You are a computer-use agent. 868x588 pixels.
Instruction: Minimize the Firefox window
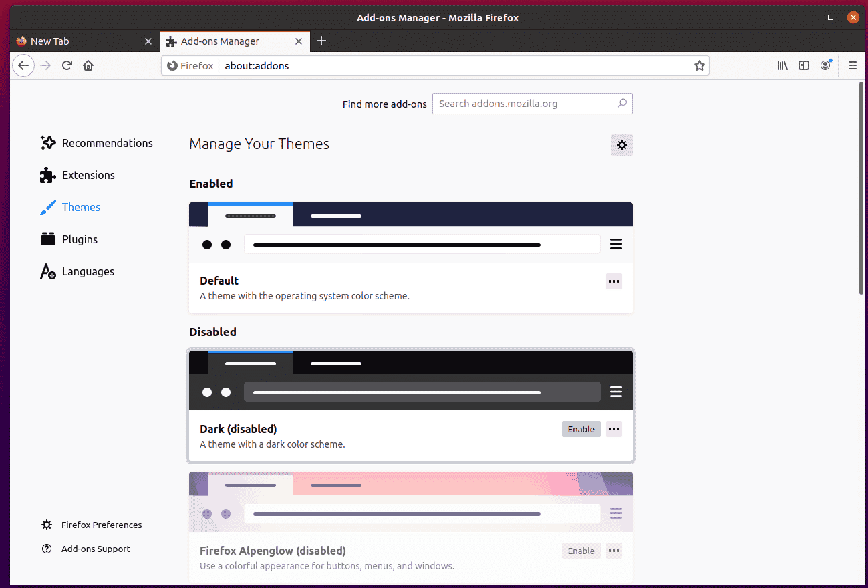(x=809, y=17)
